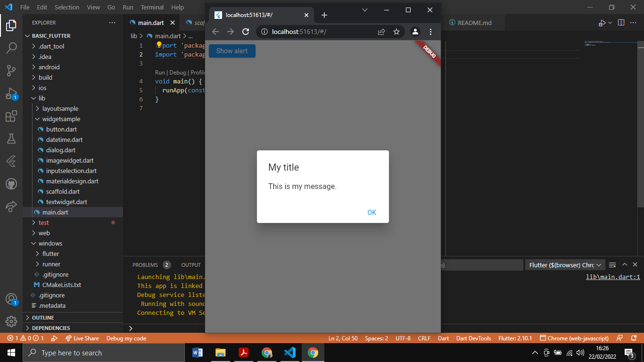
Task: Dismiss the dialog by clicking OK
Action: click(x=372, y=213)
